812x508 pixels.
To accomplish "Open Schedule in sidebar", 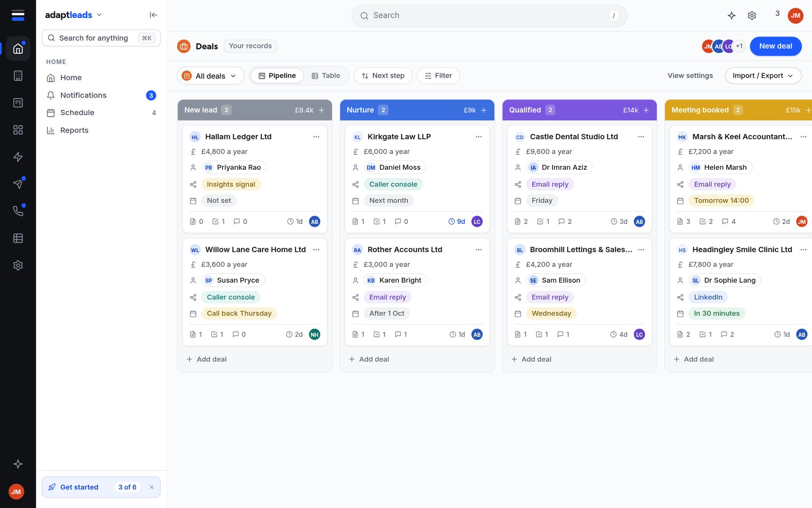I will coord(101,113).
